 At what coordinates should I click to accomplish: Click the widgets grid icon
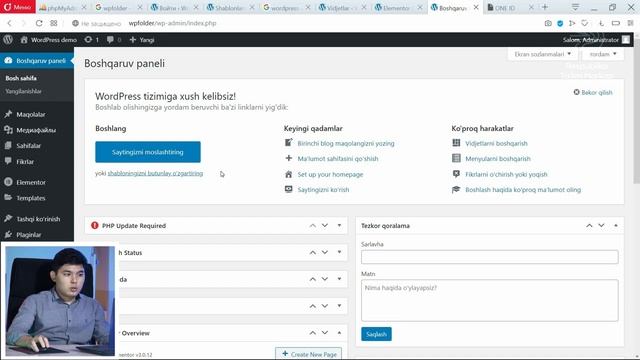456,142
